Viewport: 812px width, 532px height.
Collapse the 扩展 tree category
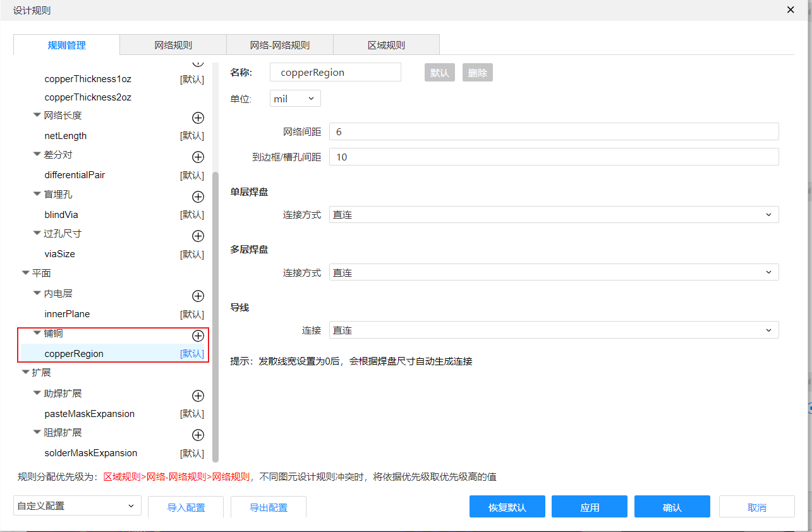[26, 373]
